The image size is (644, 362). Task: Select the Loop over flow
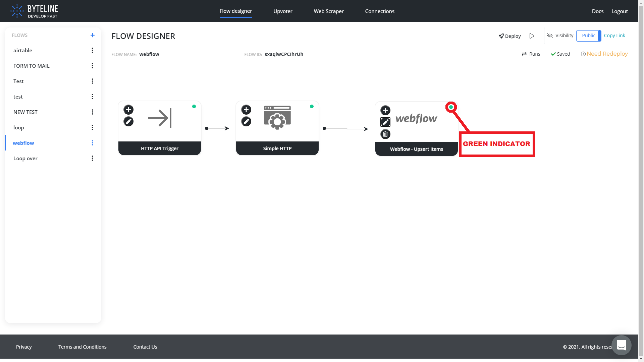[x=25, y=158]
